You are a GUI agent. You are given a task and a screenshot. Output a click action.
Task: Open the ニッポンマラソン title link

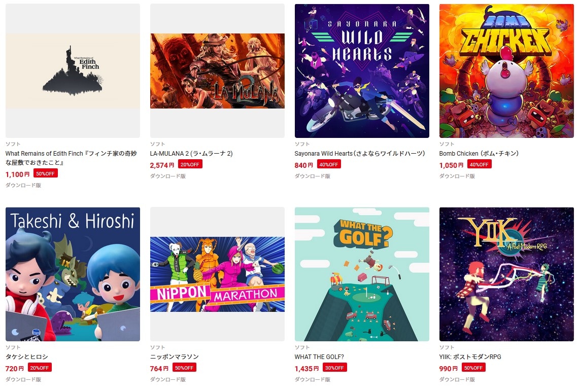point(174,357)
